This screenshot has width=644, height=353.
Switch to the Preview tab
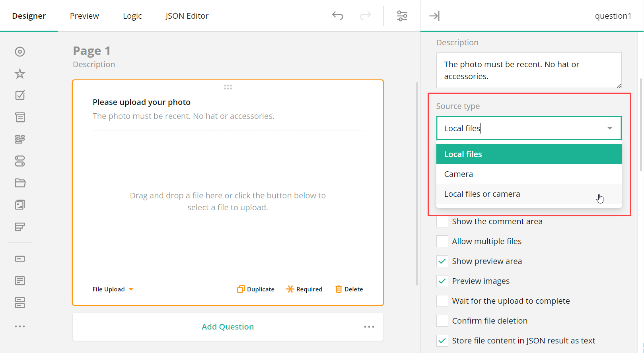tap(84, 16)
